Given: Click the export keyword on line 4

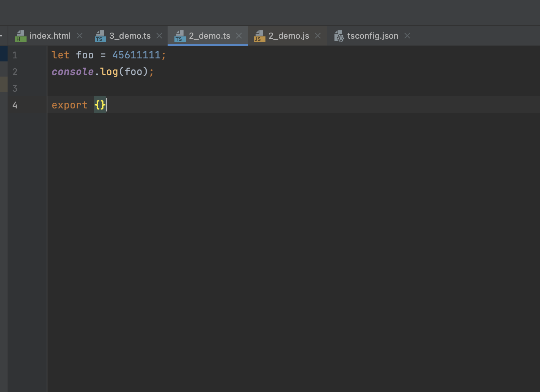Looking at the screenshot, I should coord(69,105).
